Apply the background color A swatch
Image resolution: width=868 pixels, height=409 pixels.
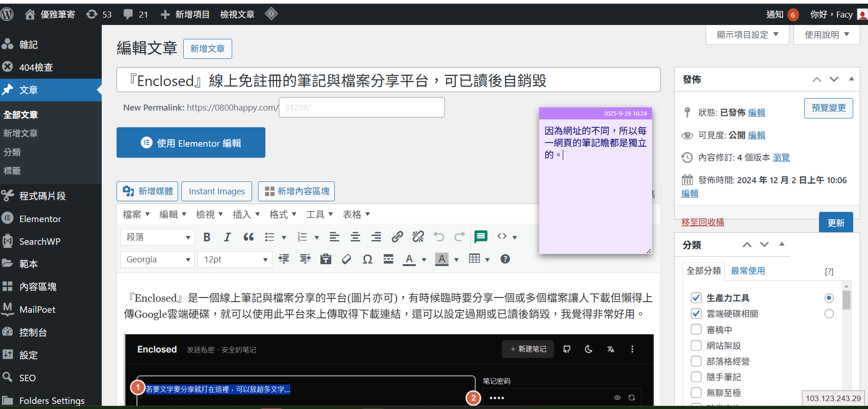coord(442,259)
